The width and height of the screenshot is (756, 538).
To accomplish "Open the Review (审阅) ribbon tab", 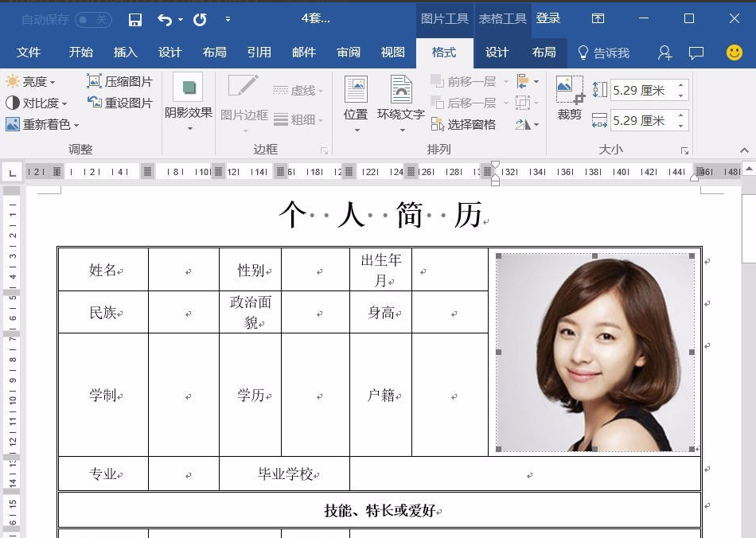I will [349, 53].
